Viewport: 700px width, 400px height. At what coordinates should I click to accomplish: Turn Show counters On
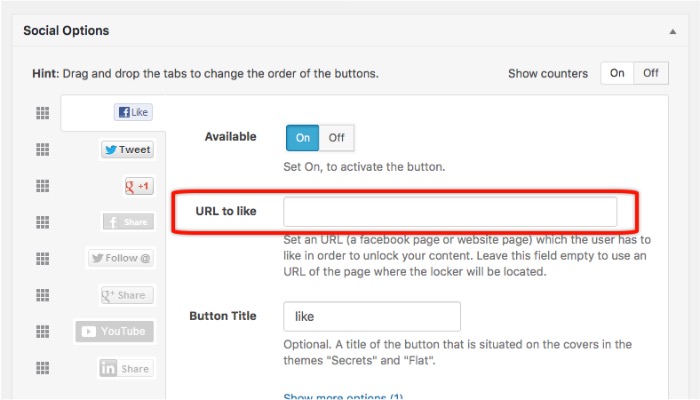617,73
